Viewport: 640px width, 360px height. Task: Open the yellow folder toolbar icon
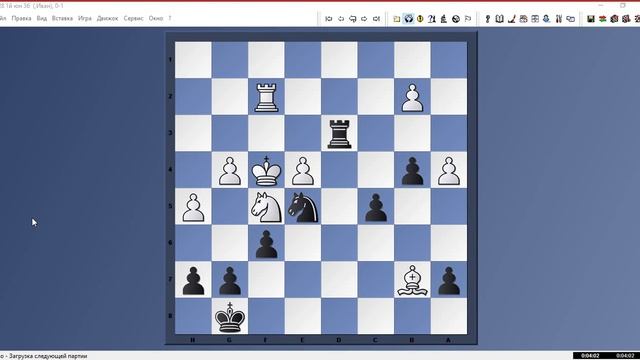(396, 19)
